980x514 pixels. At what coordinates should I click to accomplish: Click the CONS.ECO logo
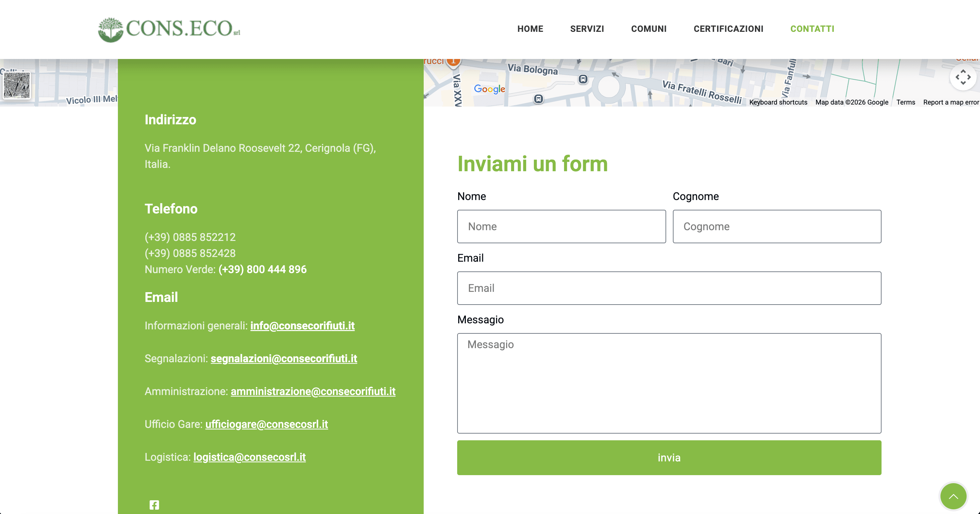click(169, 29)
